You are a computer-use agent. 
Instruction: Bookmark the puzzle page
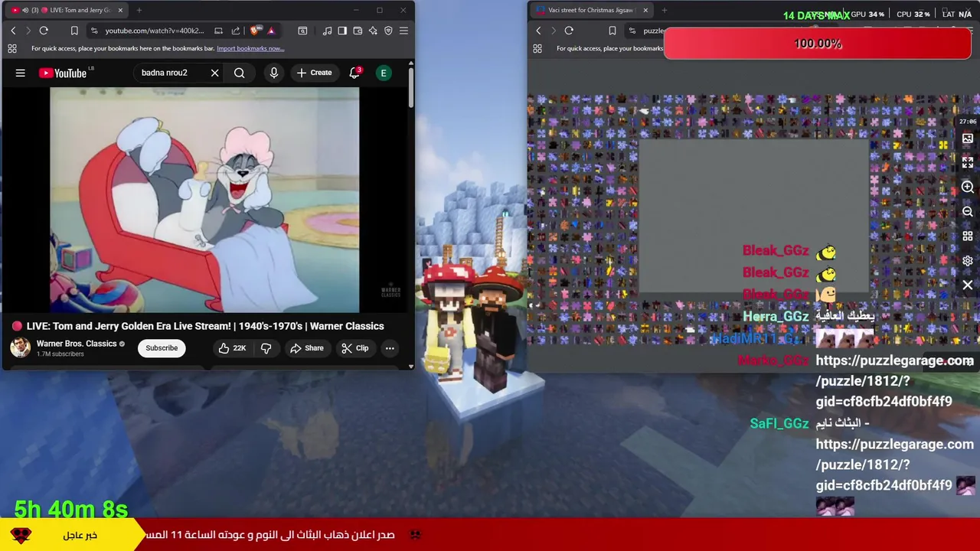[612, 31]
